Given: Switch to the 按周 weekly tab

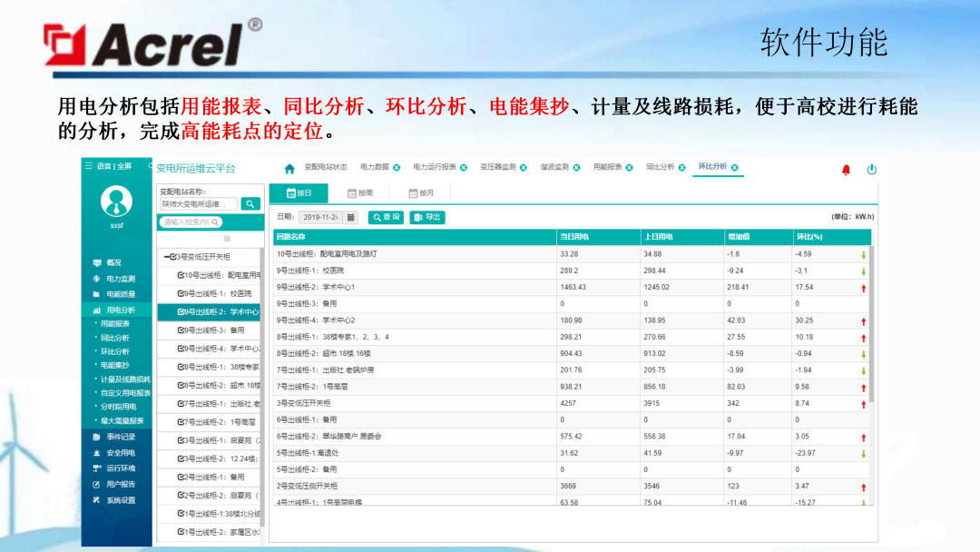Looking at the screenshot, I should (x=361, y=192).
